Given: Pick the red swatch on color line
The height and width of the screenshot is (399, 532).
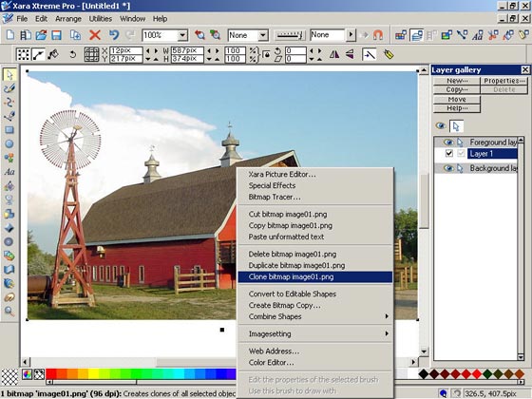Looking at the screenshot, I should pyautogui.click(x=51, y=374).
